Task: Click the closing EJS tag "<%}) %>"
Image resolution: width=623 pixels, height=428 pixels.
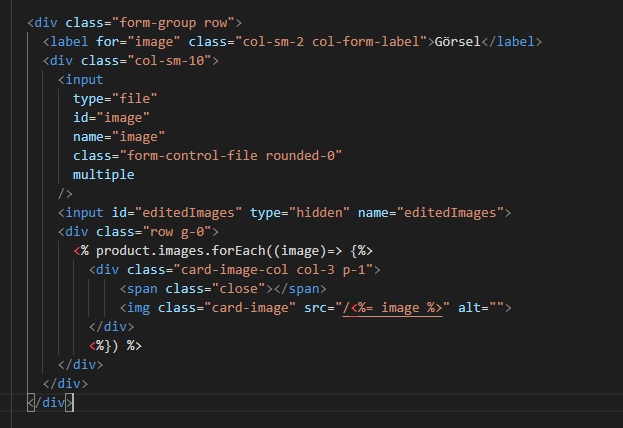Action: pos(115,346)
